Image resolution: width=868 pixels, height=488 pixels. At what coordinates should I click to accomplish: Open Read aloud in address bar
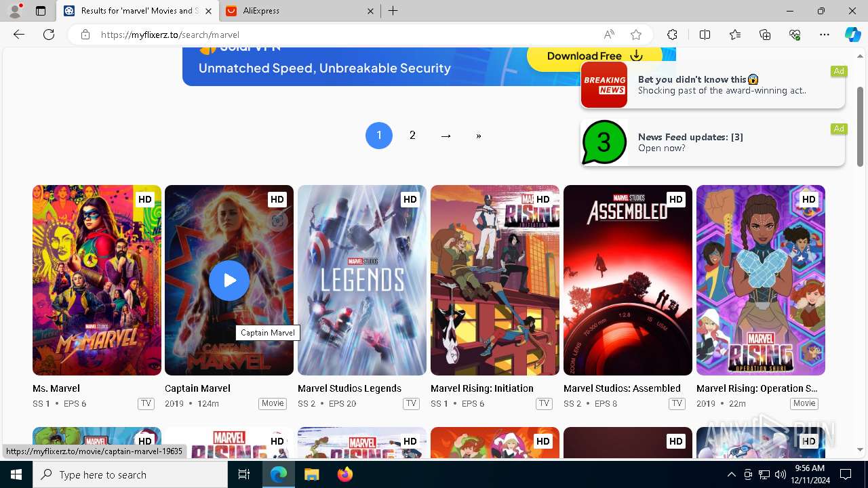(609, 35)
